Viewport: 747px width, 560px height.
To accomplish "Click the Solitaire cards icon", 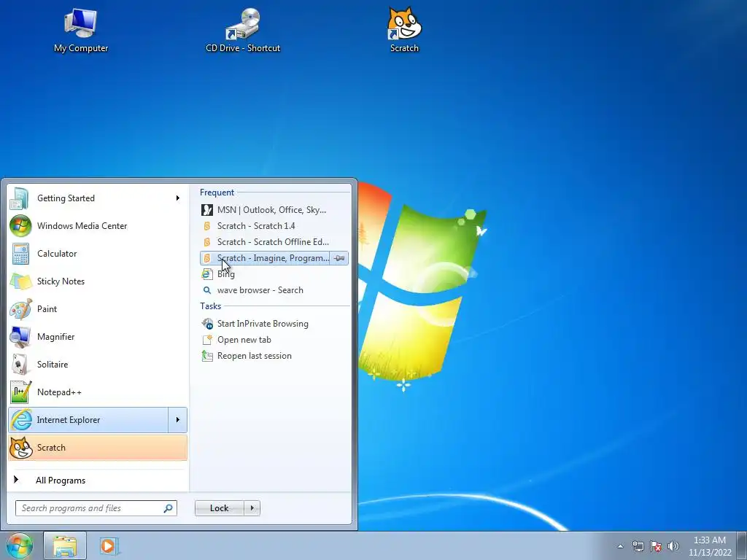I will [20, 365].
